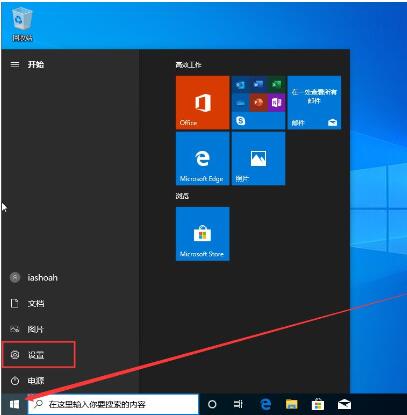Open File Explorer from the taskbar
This screenshot has width=407, height=415.
point(292,404)
